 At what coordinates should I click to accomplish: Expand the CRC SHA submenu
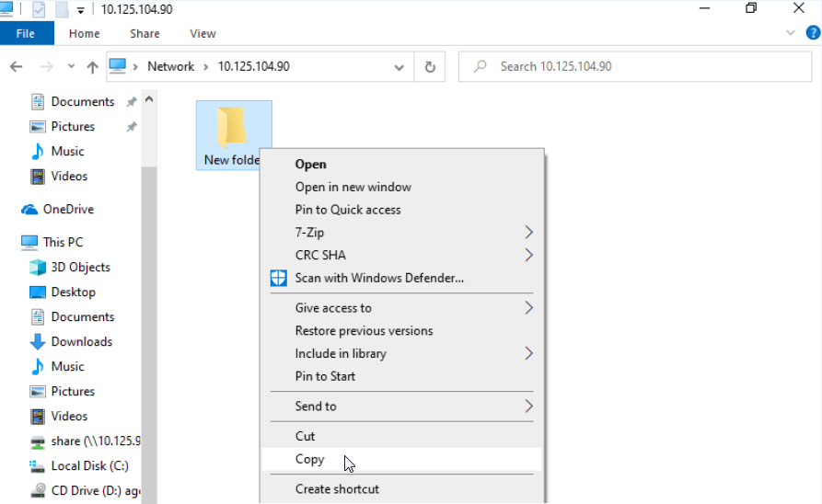pos(401,255)
